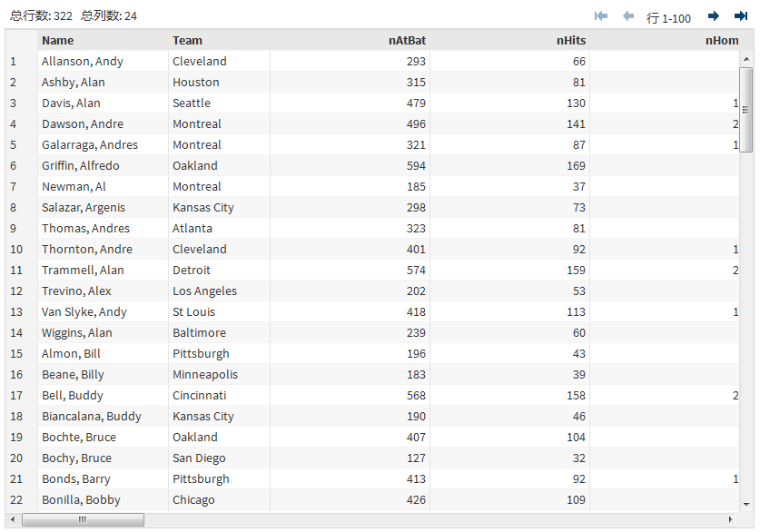Click the nHits value 169
This screenshot has height=532, width=760.
576,165
